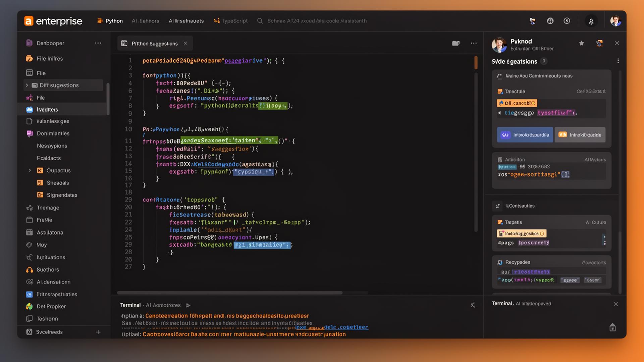Viewport: 644px width, 362px height.
Task: Click the orange icon beside the star
Action: pyautogui.click(x=599, y=43)
